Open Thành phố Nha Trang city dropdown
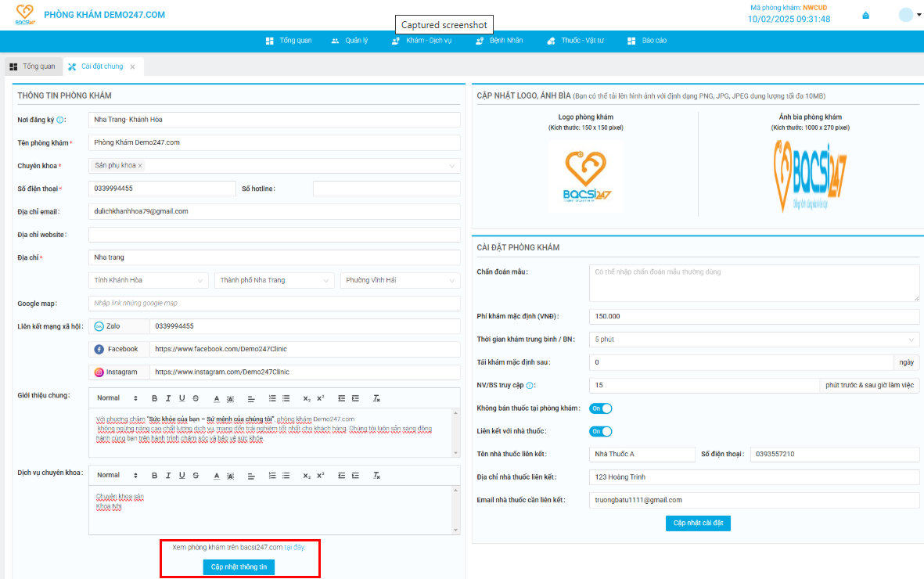Image resolution: width=924 pixels, height=579 pixels. (x=274, y=281)
